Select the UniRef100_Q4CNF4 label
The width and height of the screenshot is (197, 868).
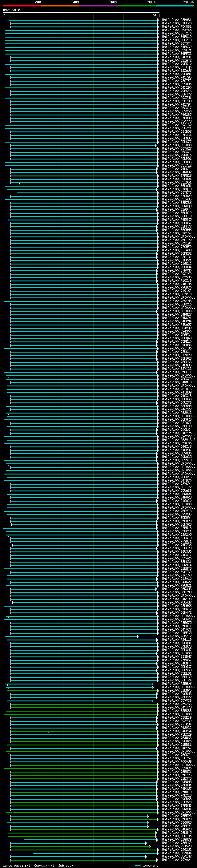tap(177, 663)
